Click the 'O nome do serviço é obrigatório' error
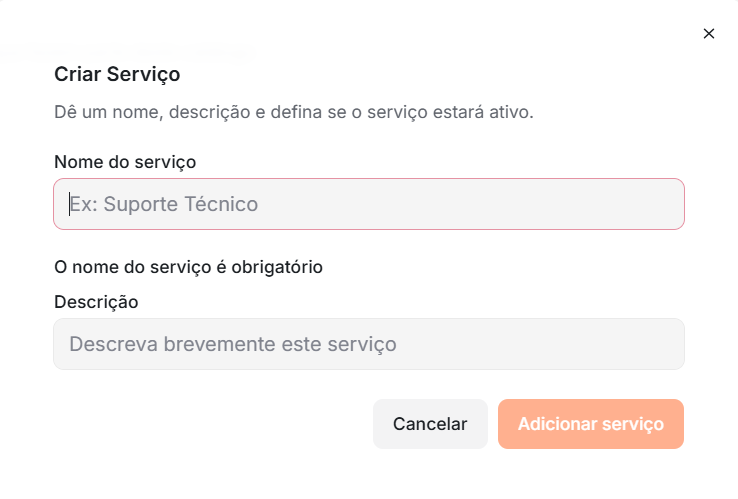 188,267
